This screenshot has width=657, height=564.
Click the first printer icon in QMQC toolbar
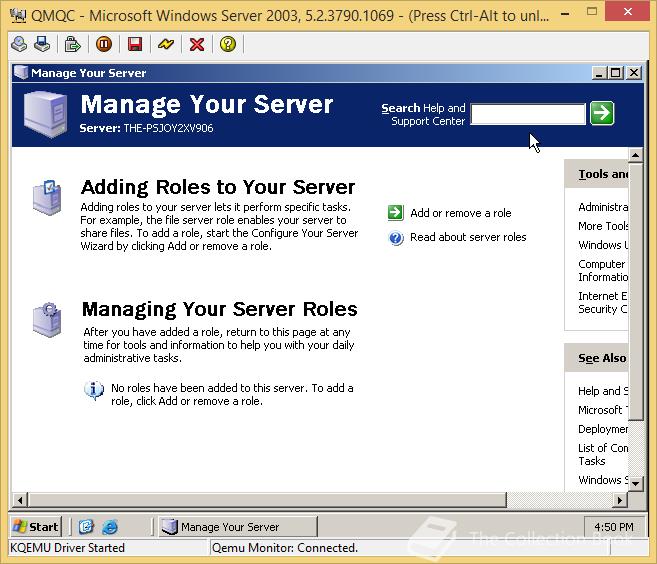(19, 44)
